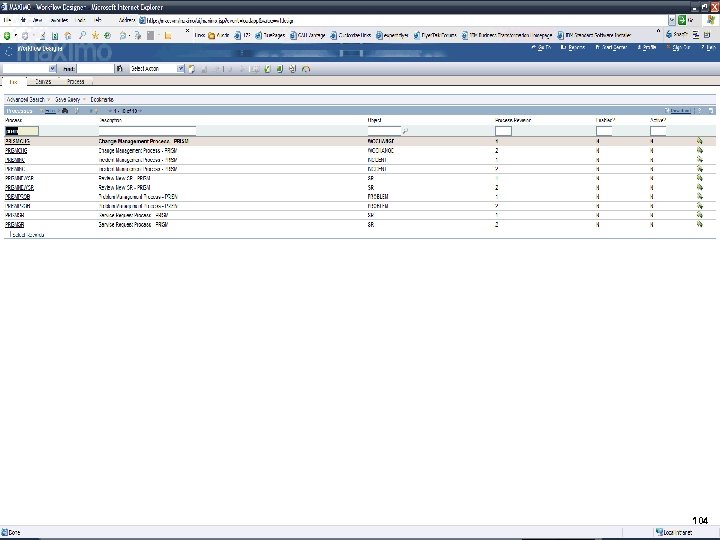Click row icon for Incident Management revision 2
Image resolution: width=720 pixels, height=540 pixels.
point(699,169)
